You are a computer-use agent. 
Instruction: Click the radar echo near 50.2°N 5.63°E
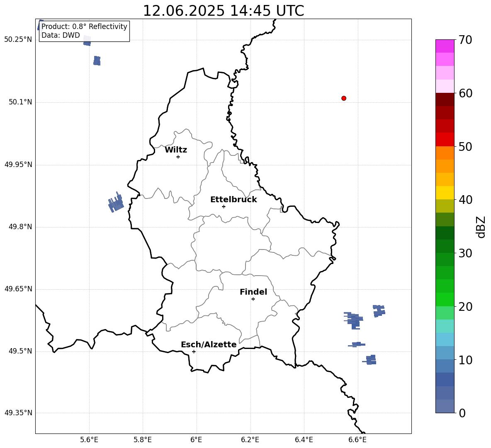pyautogui.click(x=97, y=61)
